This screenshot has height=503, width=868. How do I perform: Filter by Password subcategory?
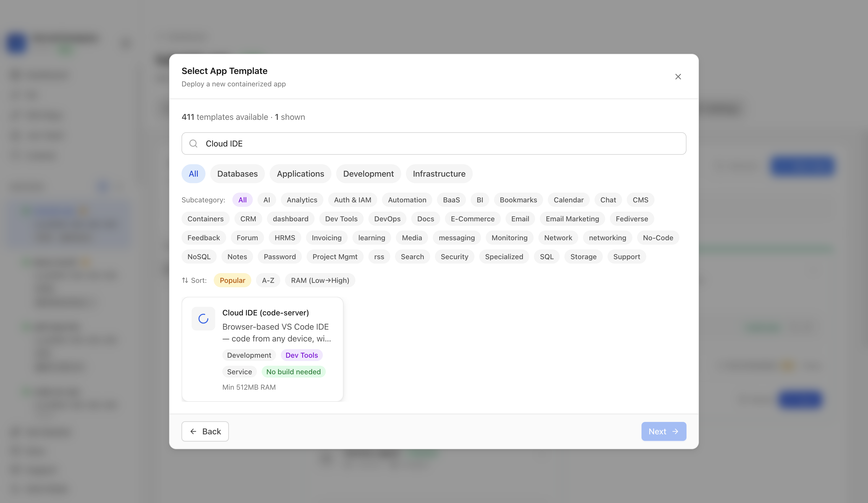pos(280,257)
